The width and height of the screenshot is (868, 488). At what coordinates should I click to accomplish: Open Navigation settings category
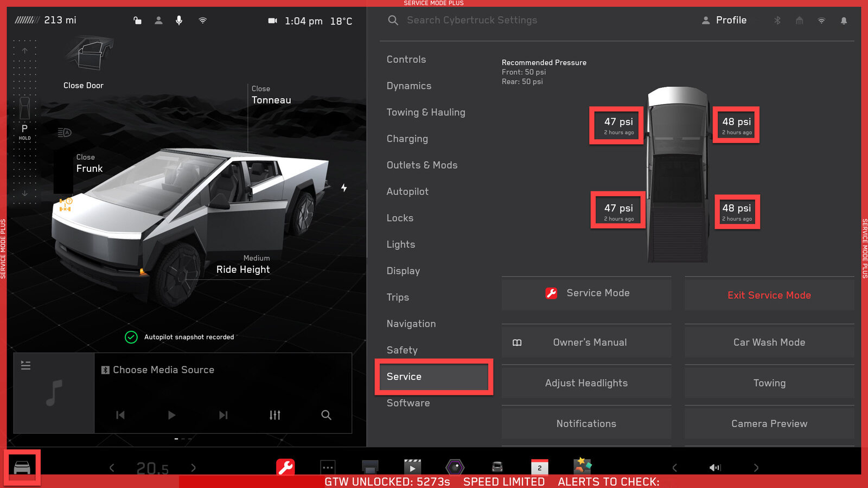411,324
